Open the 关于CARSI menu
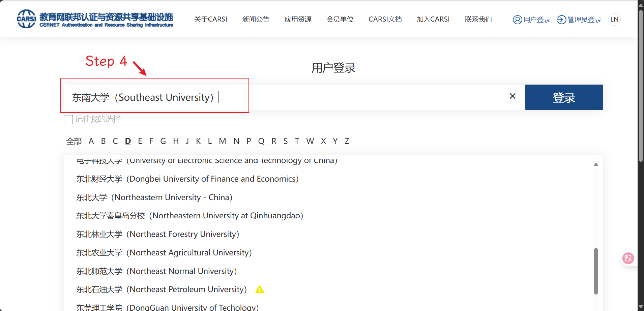 [x=210, y=20]
